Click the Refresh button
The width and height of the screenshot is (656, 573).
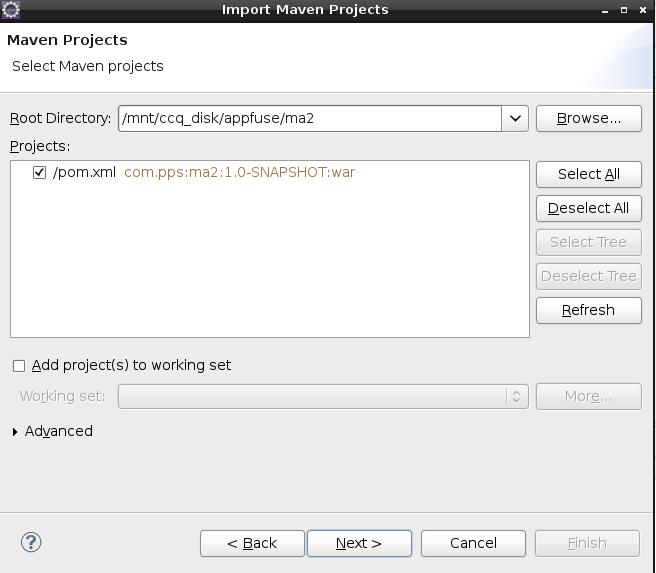588,310
